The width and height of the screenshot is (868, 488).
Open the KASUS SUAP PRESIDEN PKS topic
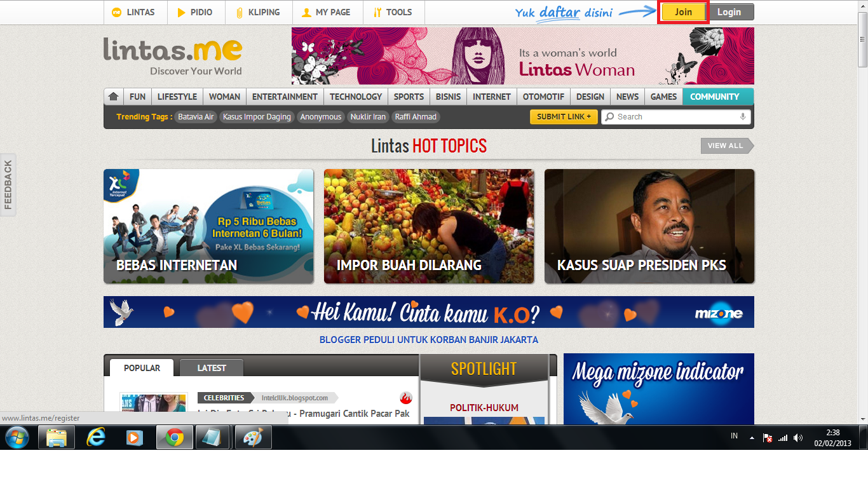[649, 226]
